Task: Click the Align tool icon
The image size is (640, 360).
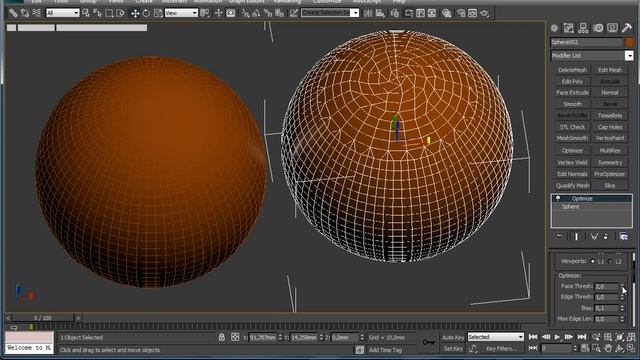Action: coord(380,13)
